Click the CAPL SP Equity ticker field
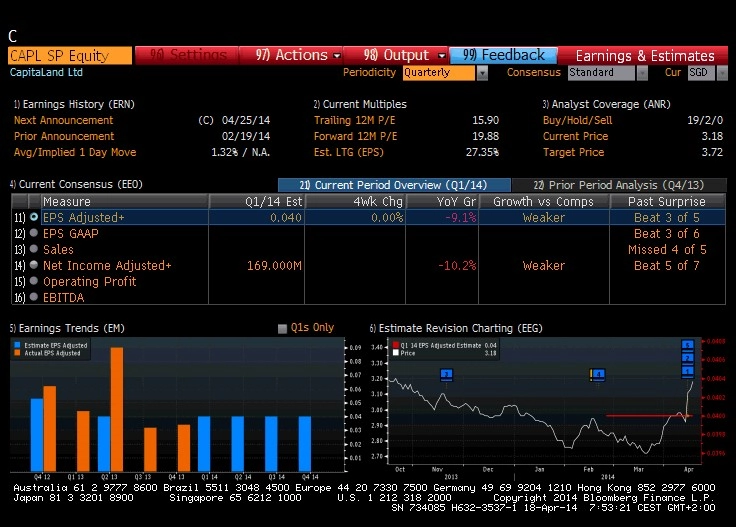The image size is (736, 527). click(70, 55)
